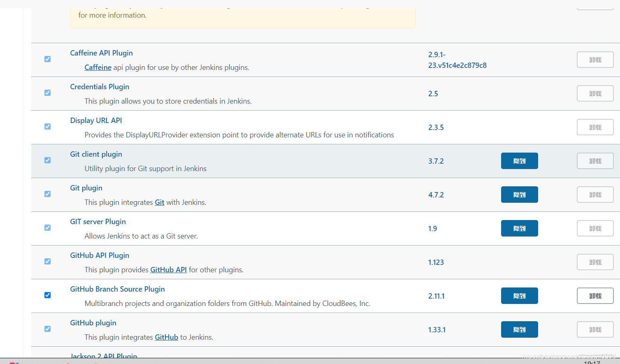
Task: Click the Multibranch projects description text
Action: coord(227,304)
